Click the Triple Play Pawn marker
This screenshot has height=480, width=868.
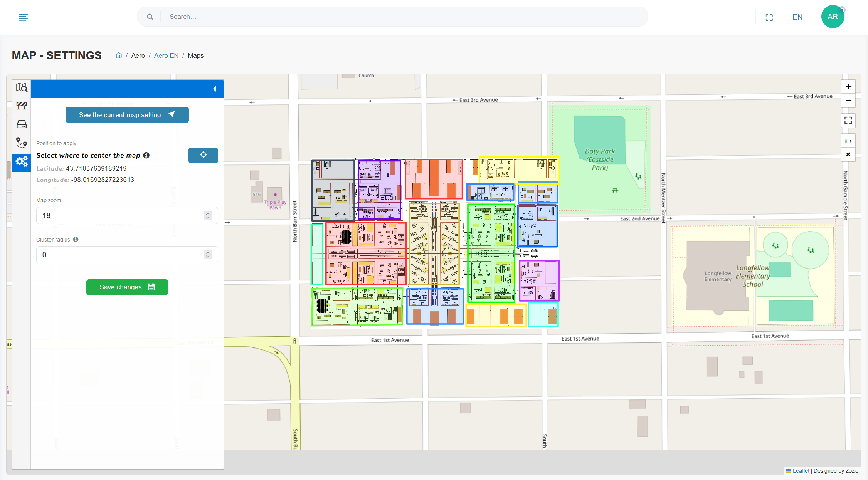tap(275, 195)
